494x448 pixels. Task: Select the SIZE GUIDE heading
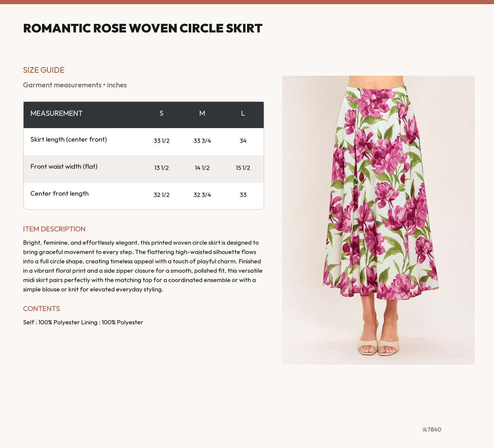click(44, 70)
